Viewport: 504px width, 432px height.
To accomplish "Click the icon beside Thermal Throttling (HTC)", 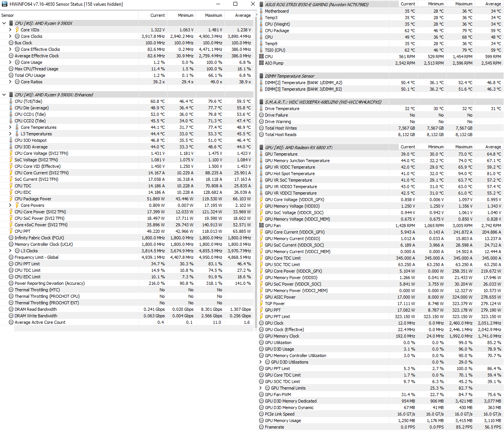I will pyautogui.click(x=11, y=290).
